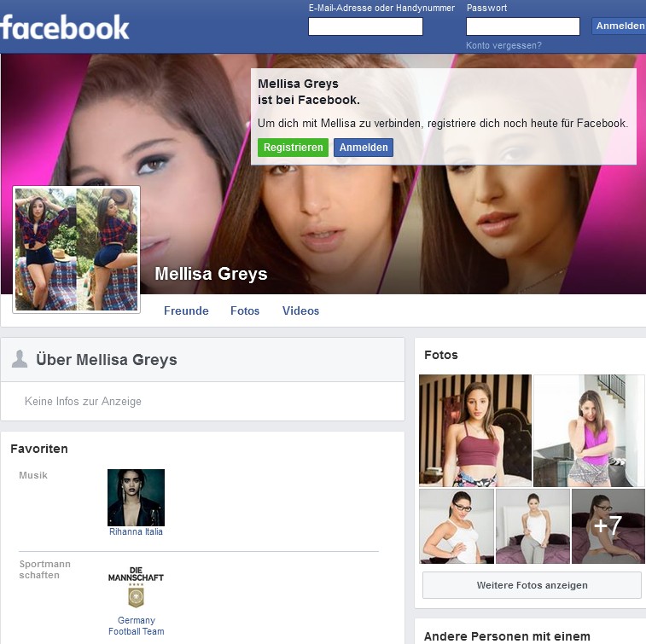Screen dimensions: 646x644
Task: Click the Musik category label
Action: [33, 475]
